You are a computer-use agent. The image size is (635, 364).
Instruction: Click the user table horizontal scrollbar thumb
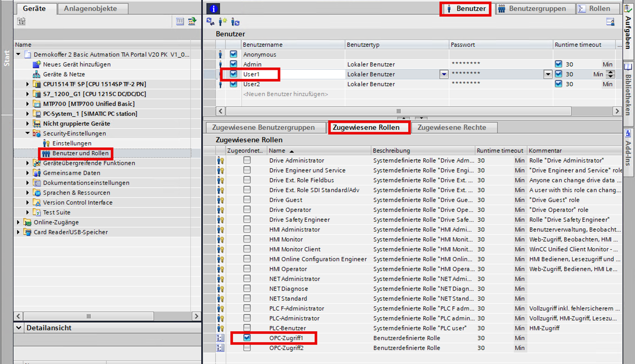[399, 111]
